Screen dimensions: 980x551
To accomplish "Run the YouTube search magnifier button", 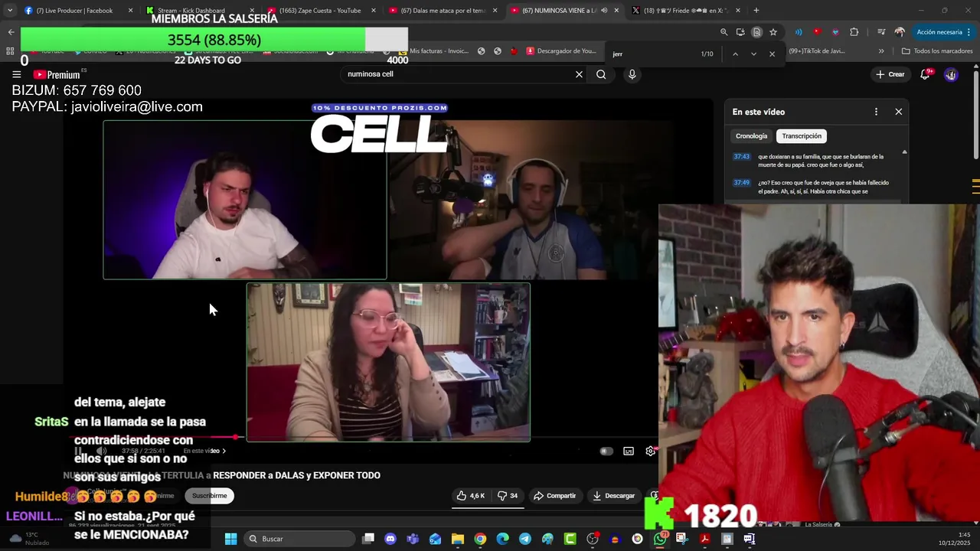I will [x=601, y=74].
